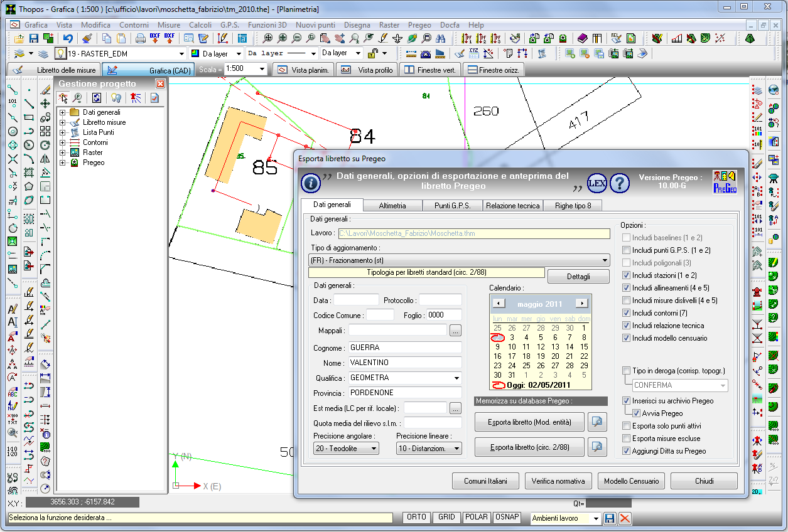Enable Includi punti G.P.S. (1 e 2) checkbox
The height and width of the screenshot is (532, 788).
tap(626, 250)
